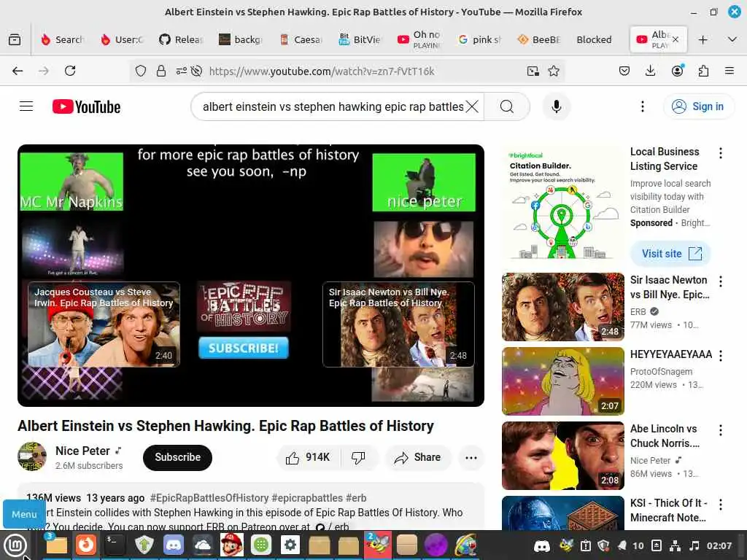Open the Firefox downloads panel
Image resolution: width=747 pixels, height=560 pixels.
point(650,71)
